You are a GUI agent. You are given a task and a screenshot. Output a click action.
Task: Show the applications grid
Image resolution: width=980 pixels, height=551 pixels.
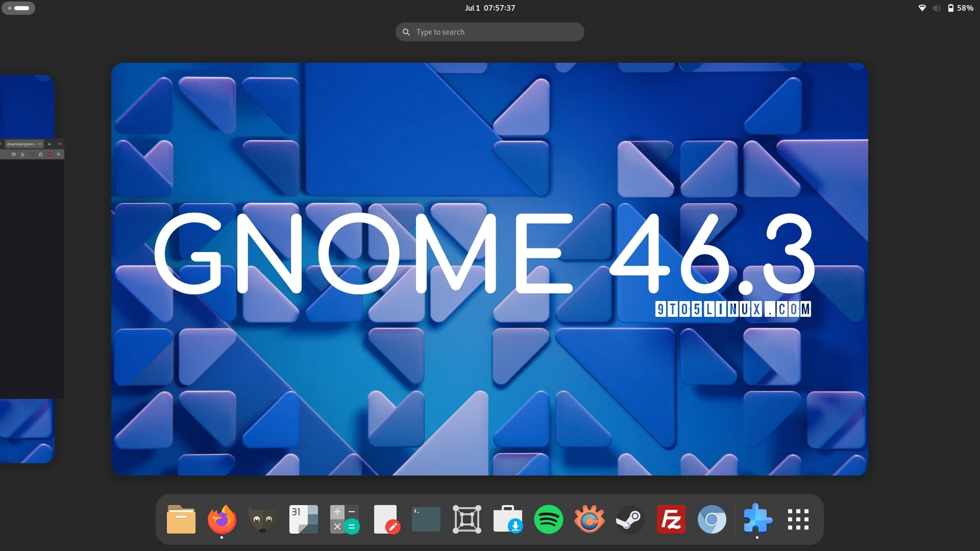click(798, 519)
